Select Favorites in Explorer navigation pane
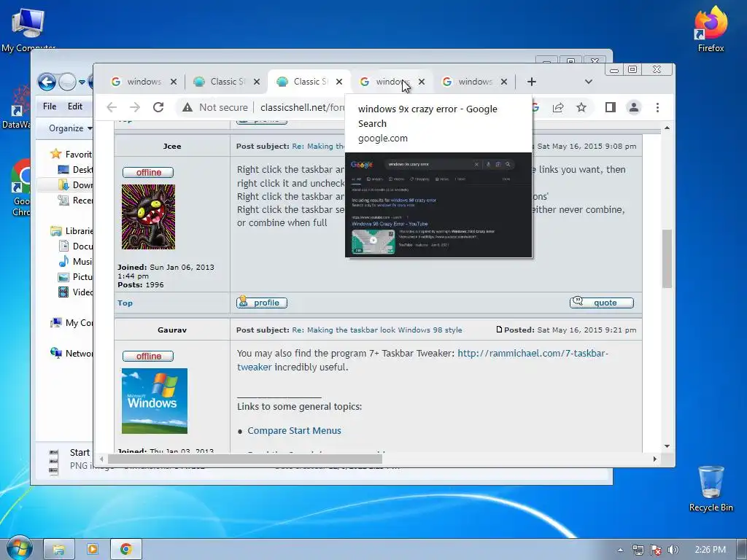Image resolution: width=747 pixels, height=560 pixels. (x=72, y=155)
